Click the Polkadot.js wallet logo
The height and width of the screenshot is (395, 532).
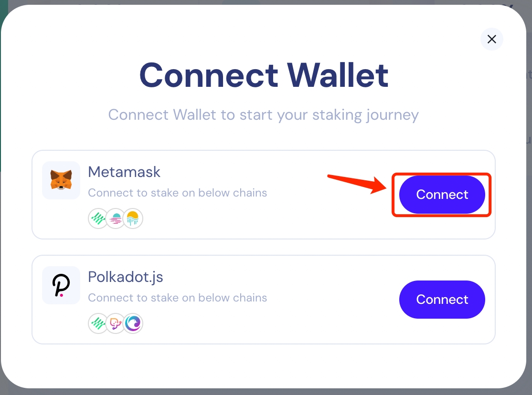pyautogui.click(x=61, y=285)
